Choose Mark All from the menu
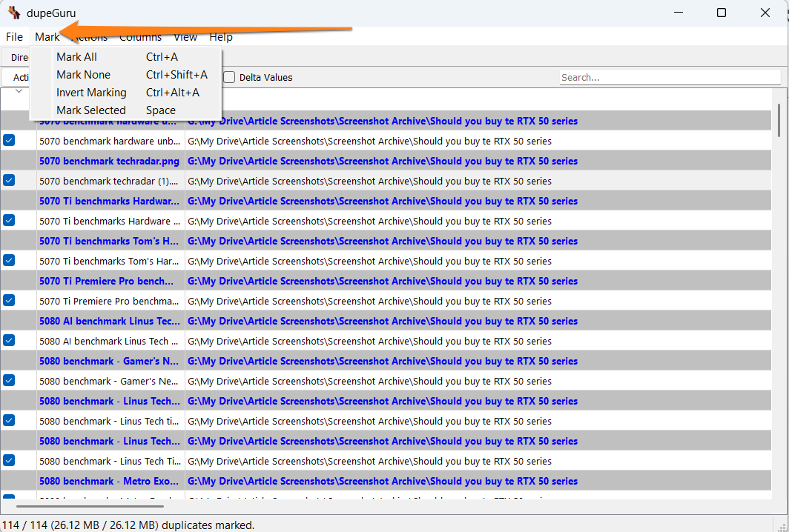 point(126,57)
